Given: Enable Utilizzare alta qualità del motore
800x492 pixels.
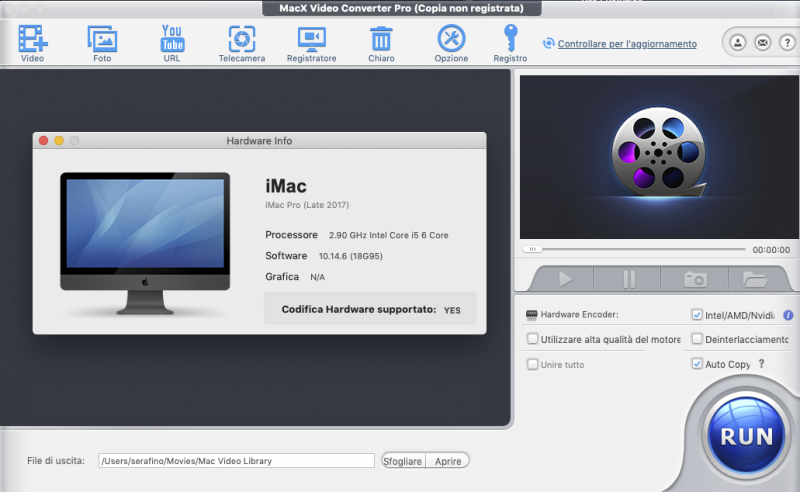Looking at the screenshot, I should pos(532,339).
